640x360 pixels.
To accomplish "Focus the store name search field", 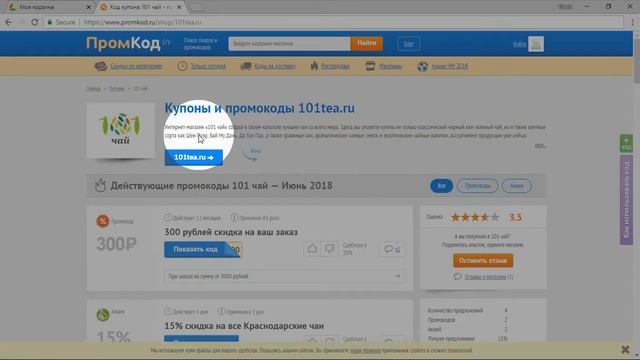I will pyautogui.click(x=289, y=44).
